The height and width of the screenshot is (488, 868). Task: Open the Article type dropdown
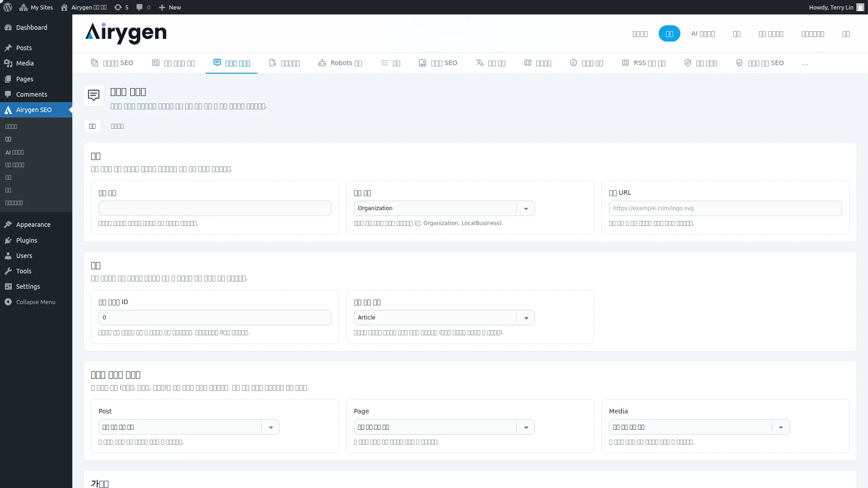[x=444, y=318]
